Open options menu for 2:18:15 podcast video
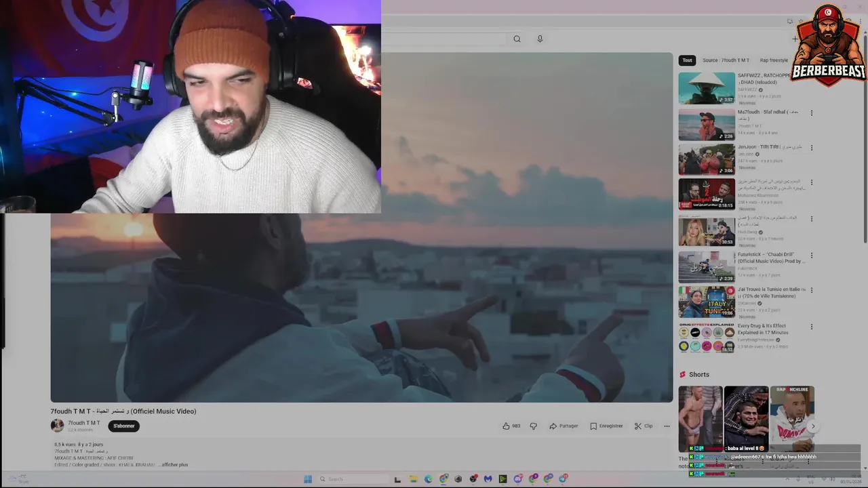Screen dimensions: 868x488 pos(811,182)
